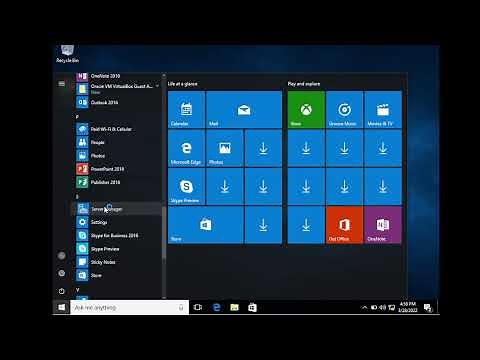Click the letter S section header

coord(77,197)
